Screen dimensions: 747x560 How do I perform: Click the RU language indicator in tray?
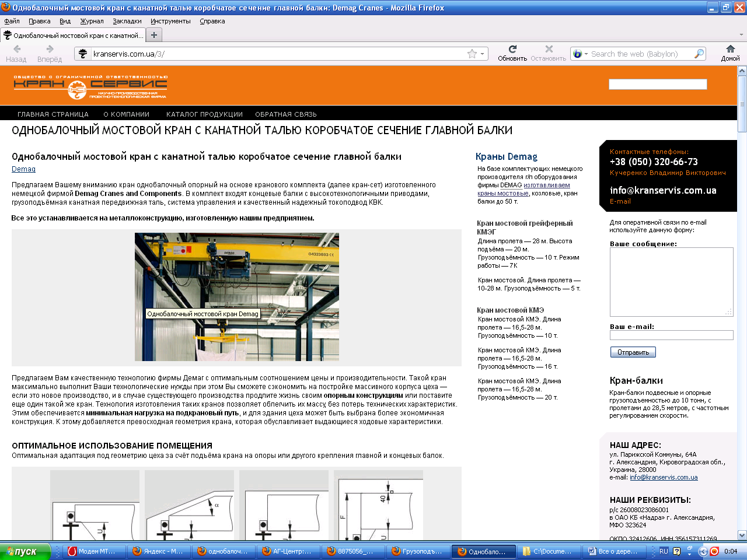pos(664,551)
